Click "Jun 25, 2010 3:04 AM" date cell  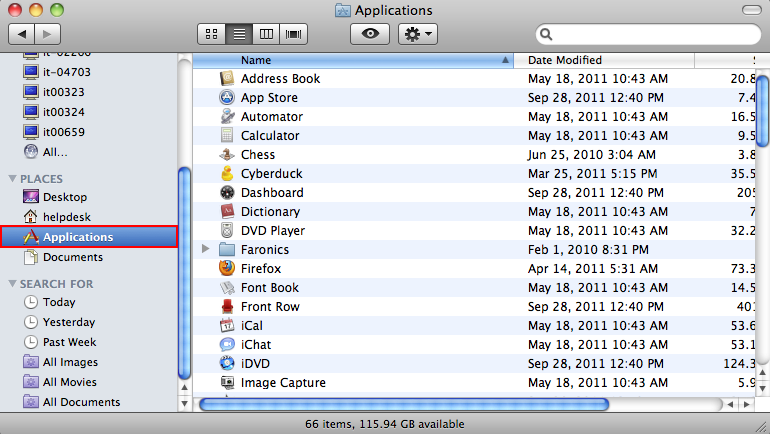[592, 155]
